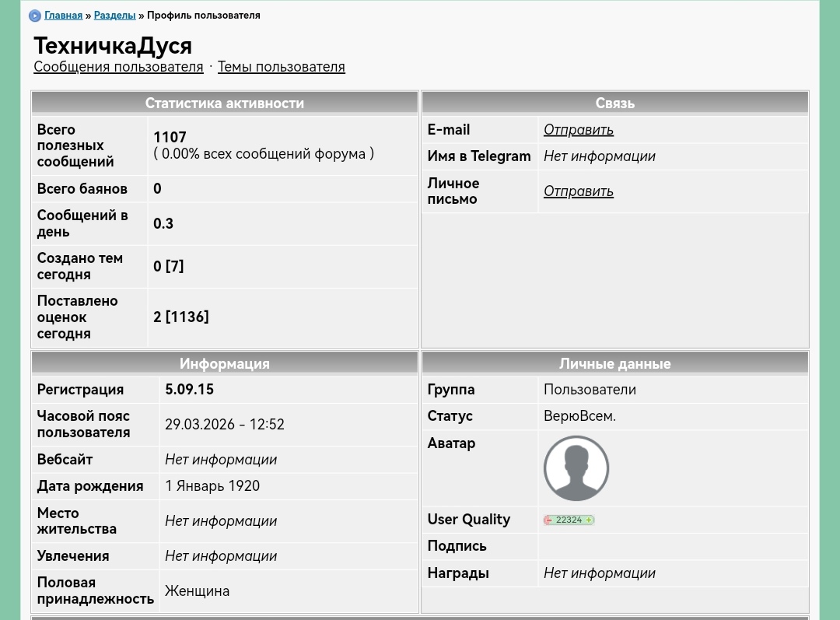Select group value Пользователи

(590, 390)
